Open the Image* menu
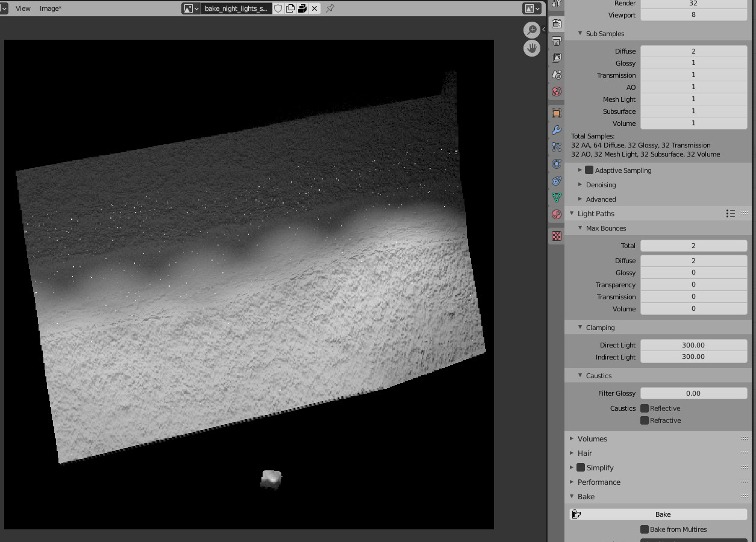Screen dimensions: 756x542 (x=51, y=8)
